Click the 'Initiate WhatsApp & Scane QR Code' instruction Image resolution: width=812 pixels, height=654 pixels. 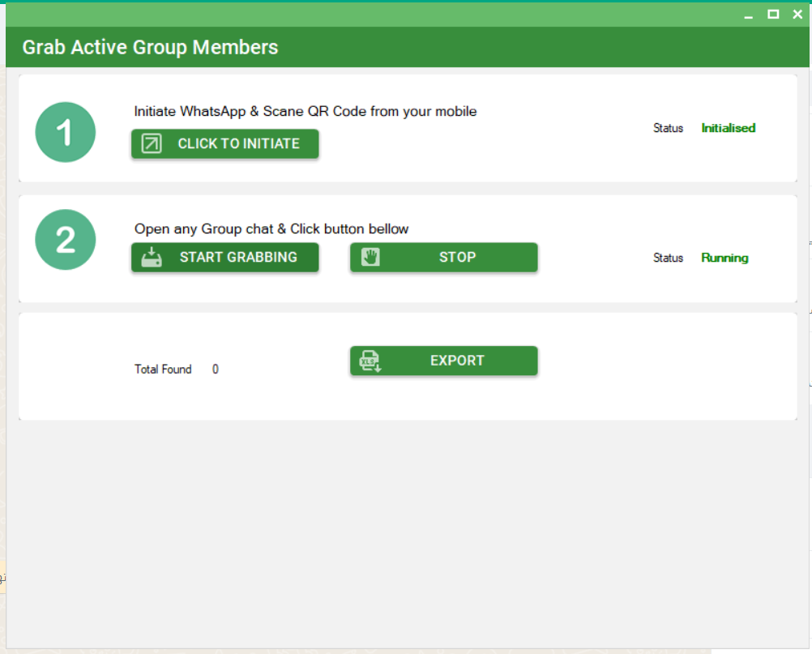[x=305, y=111]
